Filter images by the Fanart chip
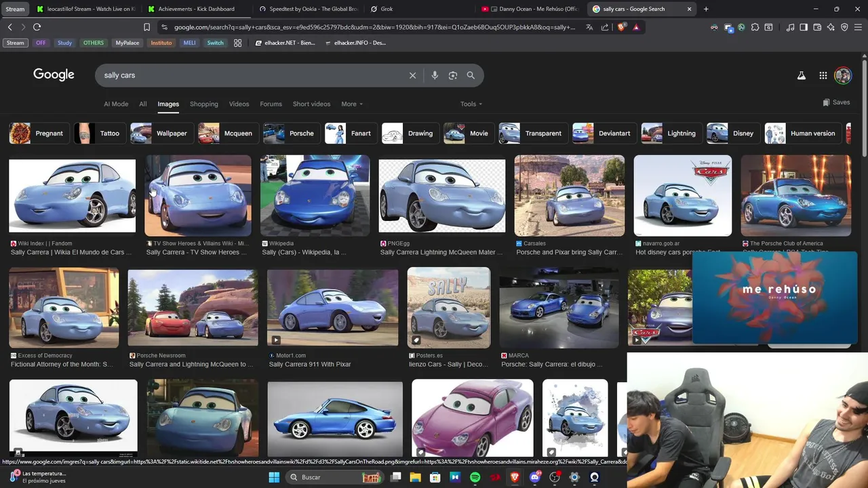868x488 pixels. pyautogui.click(x=351, y=134)
